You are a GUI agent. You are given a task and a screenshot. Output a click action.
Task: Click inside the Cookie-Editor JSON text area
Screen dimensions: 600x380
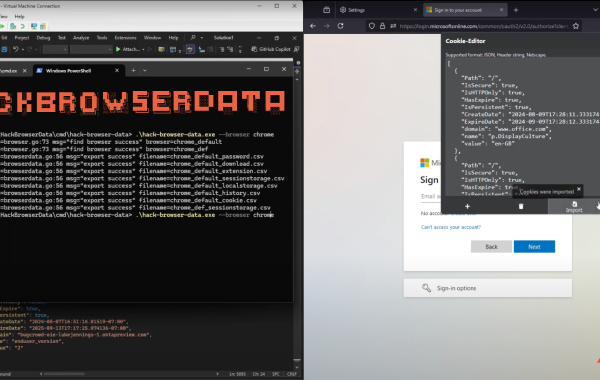(x=522, y=127)
